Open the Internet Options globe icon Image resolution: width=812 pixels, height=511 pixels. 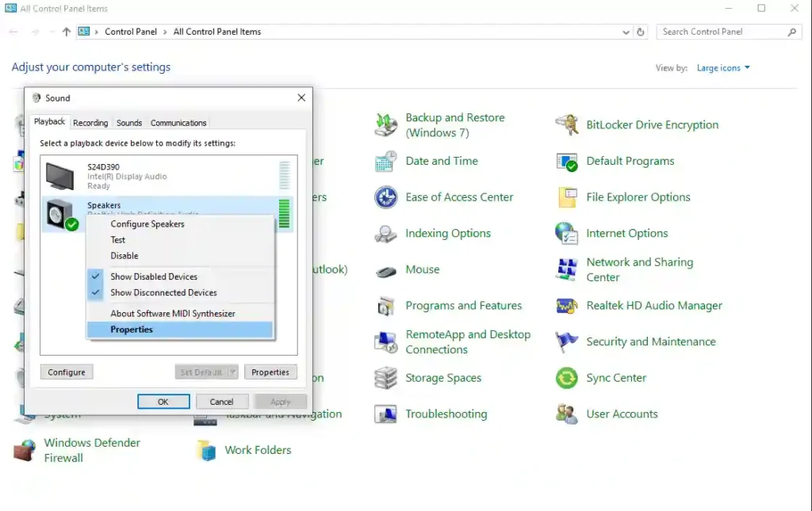(566, 233)
